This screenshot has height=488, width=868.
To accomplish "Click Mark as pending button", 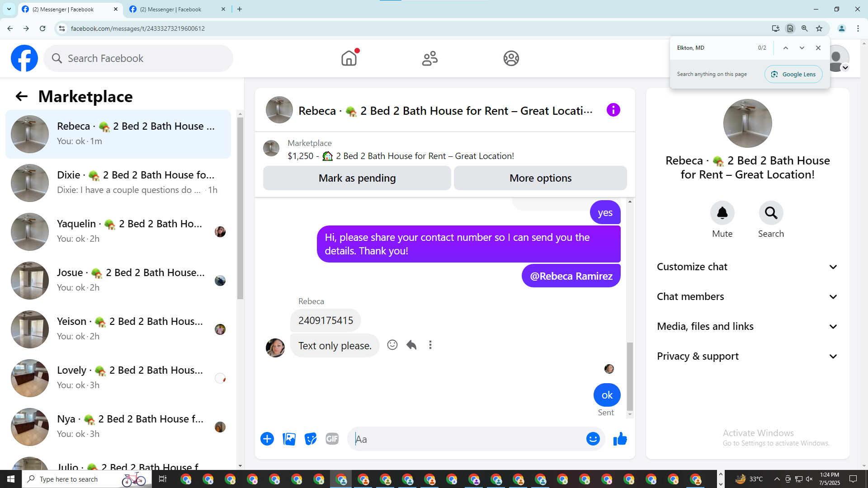I will (x=357, y=178).
